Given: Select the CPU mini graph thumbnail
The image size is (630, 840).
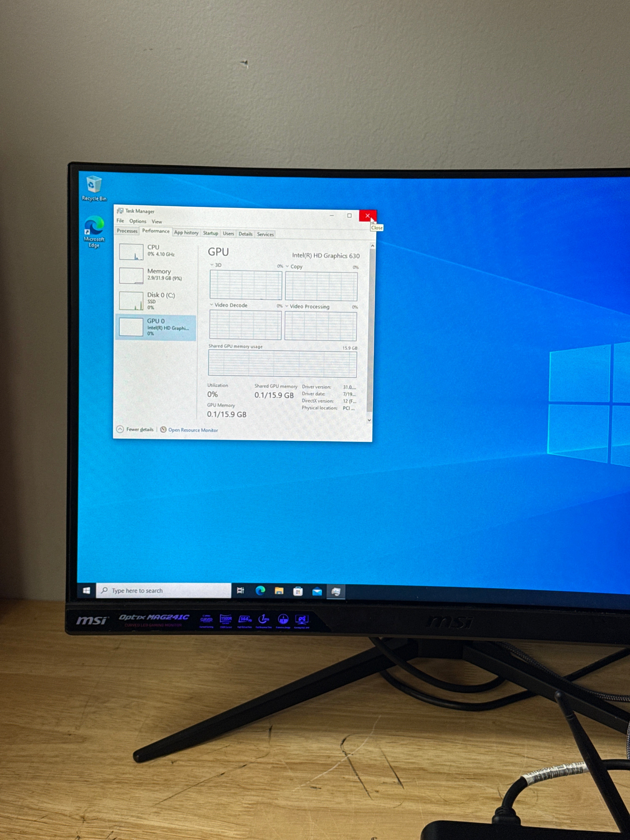Looking at the screenshot, I should click(131, 252).
